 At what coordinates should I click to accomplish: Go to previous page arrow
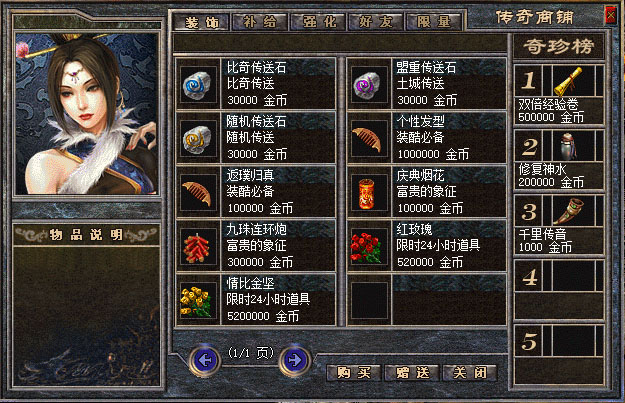(x=205, y=361)
